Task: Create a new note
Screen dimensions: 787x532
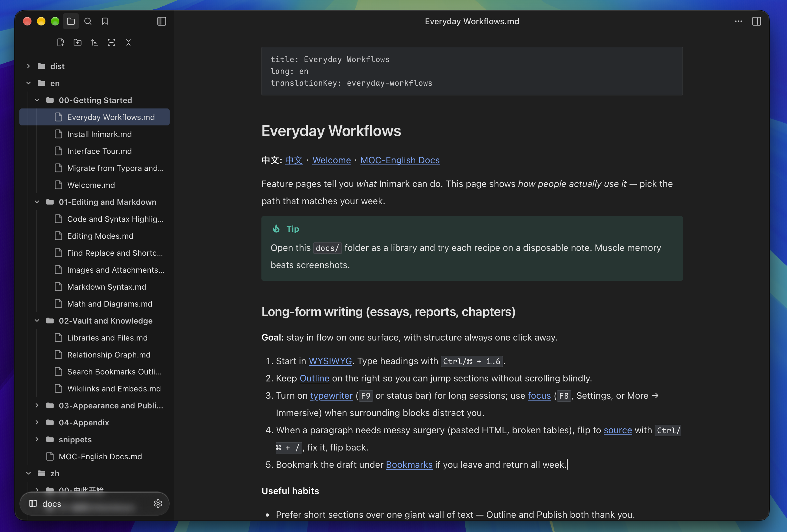Action: pos(61,42)
